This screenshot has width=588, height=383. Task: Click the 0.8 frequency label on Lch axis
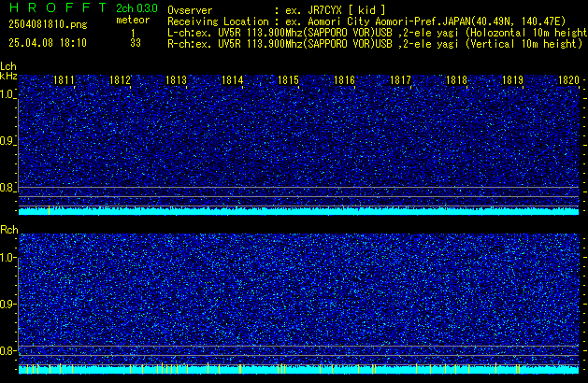(x=7, y=188)
